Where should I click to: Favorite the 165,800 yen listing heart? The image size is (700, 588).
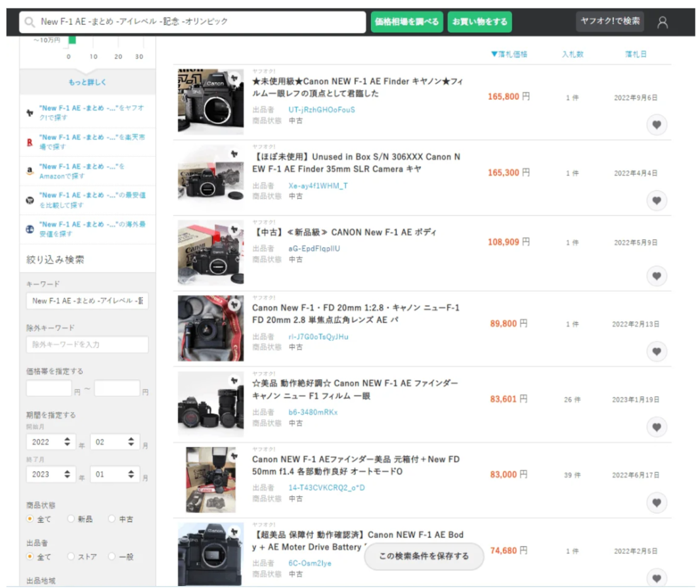coord(656,125)
